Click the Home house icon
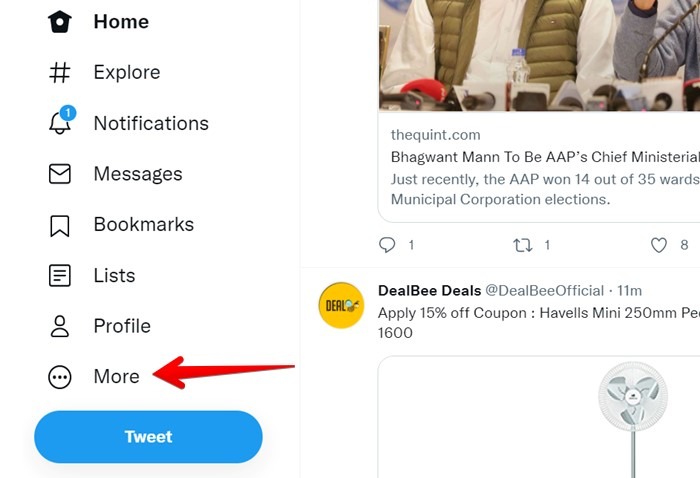 coord(60,22)
